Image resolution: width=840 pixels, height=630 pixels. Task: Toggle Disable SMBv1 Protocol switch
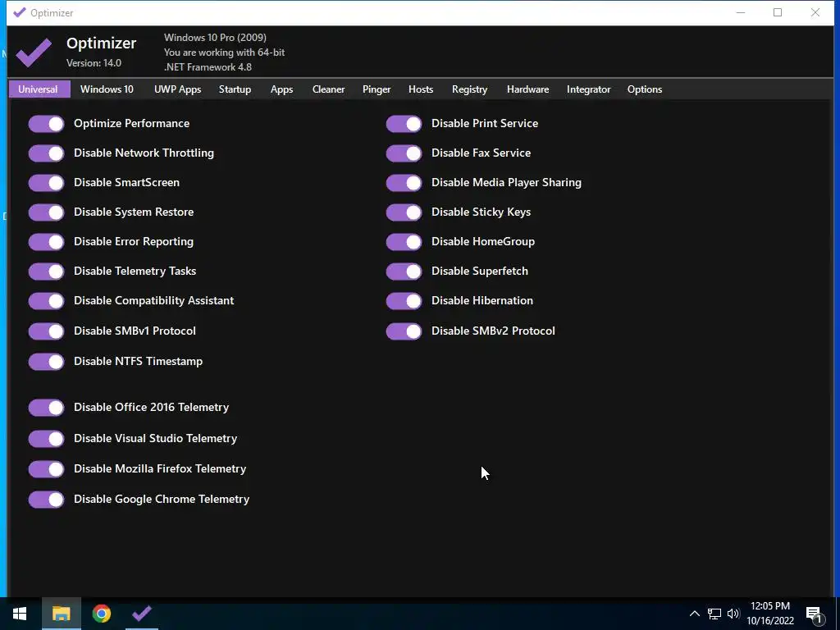click(x=46, y=331)
